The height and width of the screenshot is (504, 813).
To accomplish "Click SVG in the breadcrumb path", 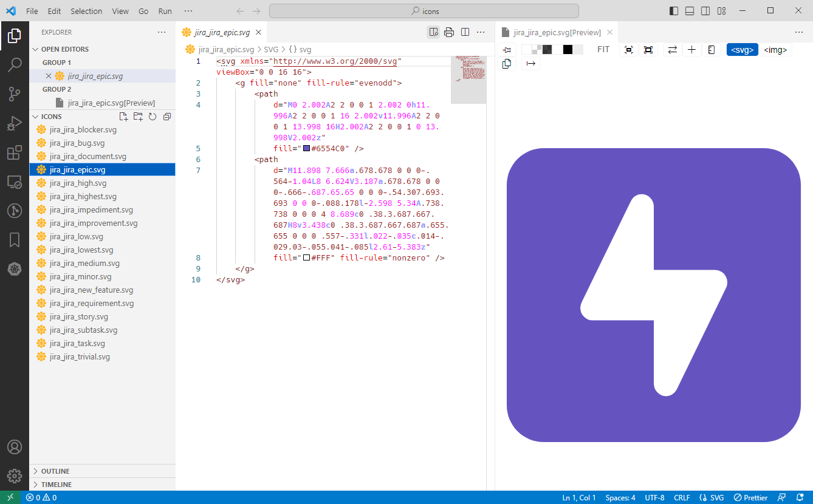I will pos(271,50).
